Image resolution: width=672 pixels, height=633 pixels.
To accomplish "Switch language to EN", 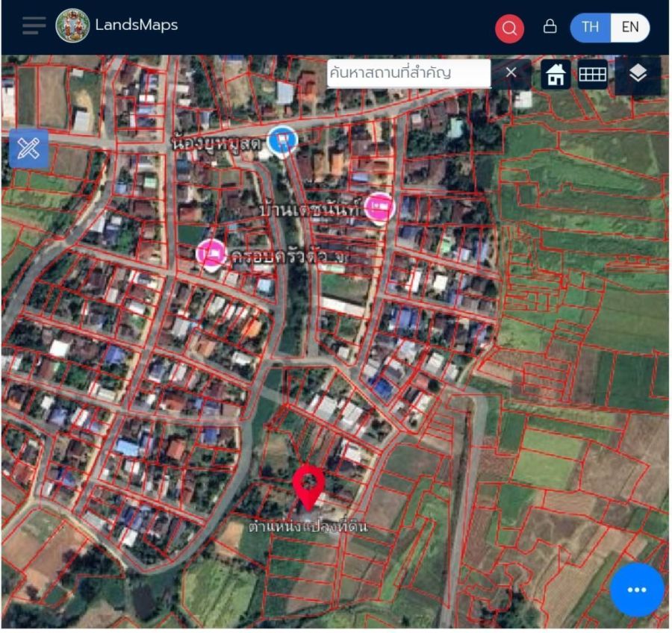I will point(630,27).
